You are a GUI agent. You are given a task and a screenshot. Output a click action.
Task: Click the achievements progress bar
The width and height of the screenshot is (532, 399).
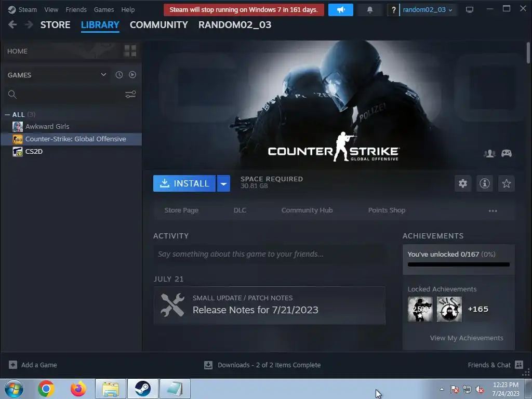[x=459, y=264]
